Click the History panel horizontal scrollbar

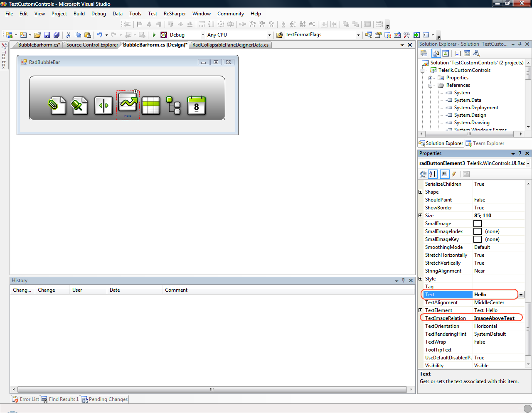tap(212, 389)
